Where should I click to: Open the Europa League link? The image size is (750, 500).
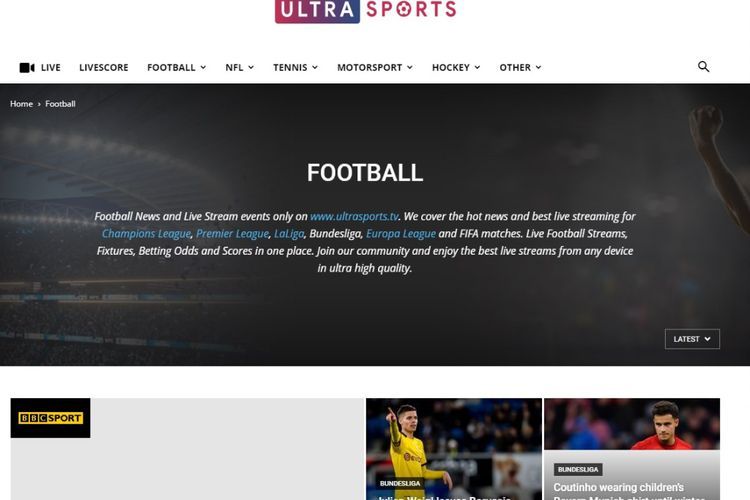click(x=401, y=233)
